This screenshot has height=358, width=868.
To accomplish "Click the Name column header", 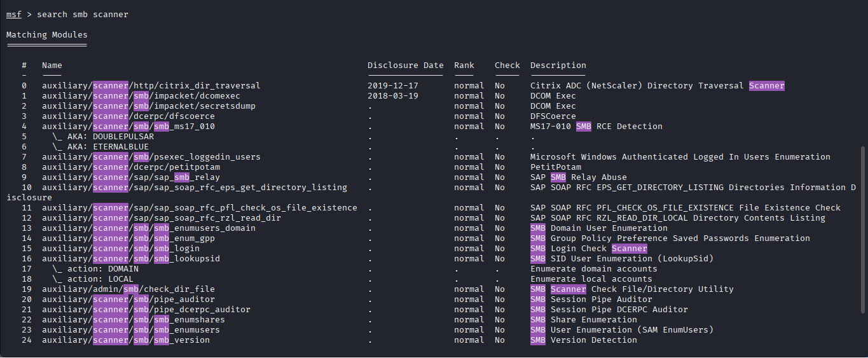I will (x=52, y=65).
